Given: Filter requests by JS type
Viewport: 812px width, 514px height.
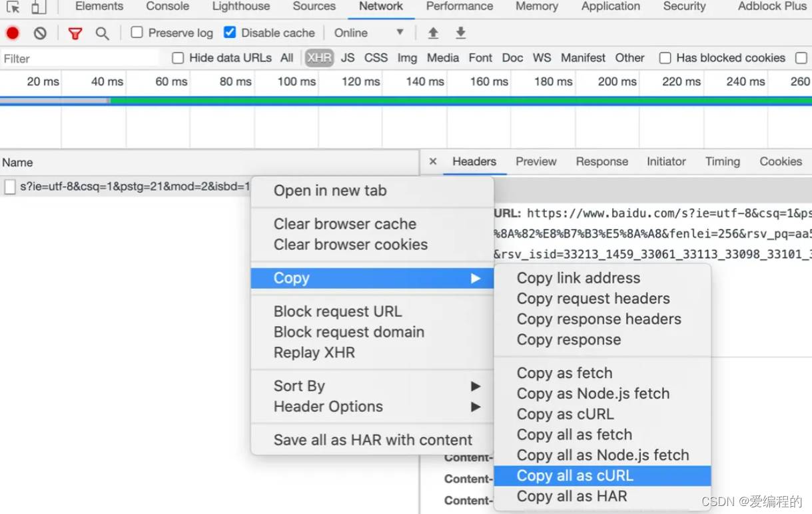Looking at the screenshot, I should [348, 58].
